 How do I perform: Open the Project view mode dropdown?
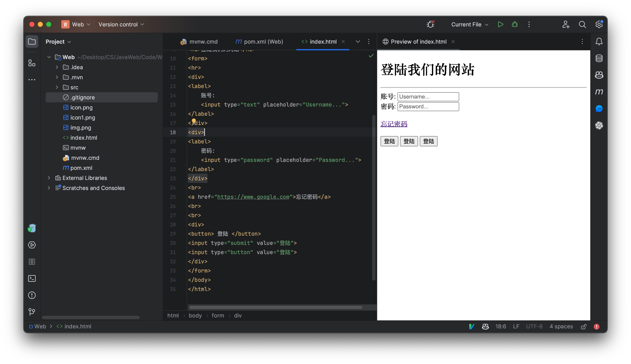58,42
